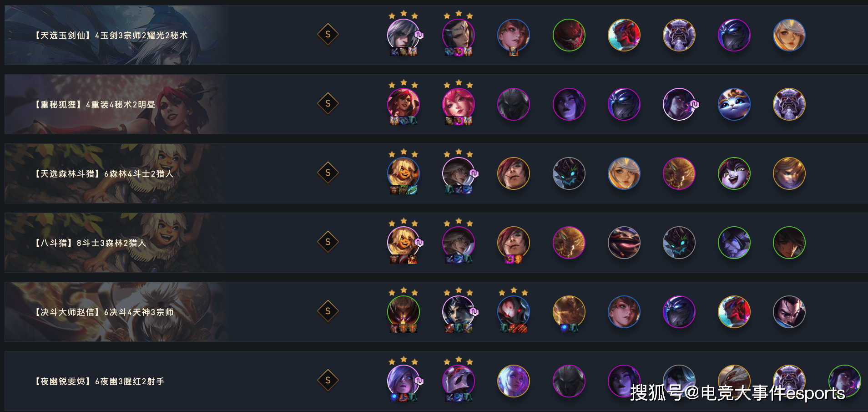Open the 【重秘狐狸】4重装4秘术2明昼 lineup title
Viewport: 868px width, 412px height.
pyautogui.click(x=95, y=105)
